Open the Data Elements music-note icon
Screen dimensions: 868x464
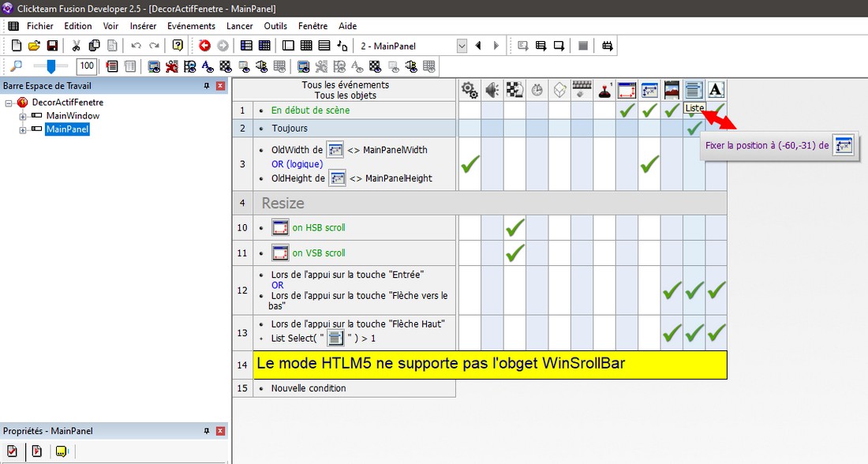(342, 46)
